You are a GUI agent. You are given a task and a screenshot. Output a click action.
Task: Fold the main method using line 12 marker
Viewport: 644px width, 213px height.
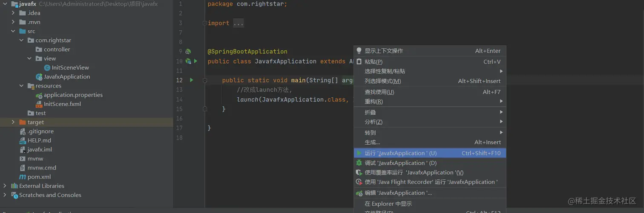pos(205,80)
